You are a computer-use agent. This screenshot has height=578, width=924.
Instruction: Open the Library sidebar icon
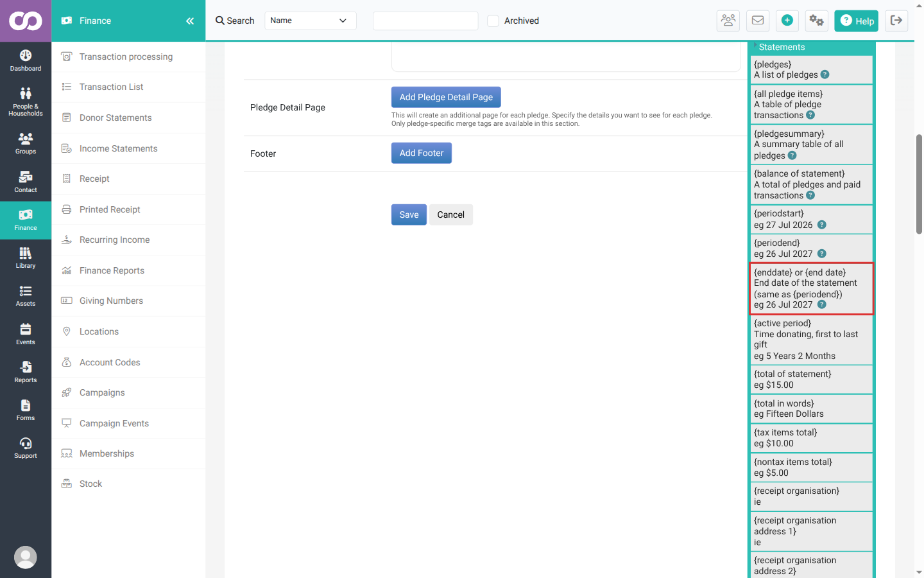(26, 258)
